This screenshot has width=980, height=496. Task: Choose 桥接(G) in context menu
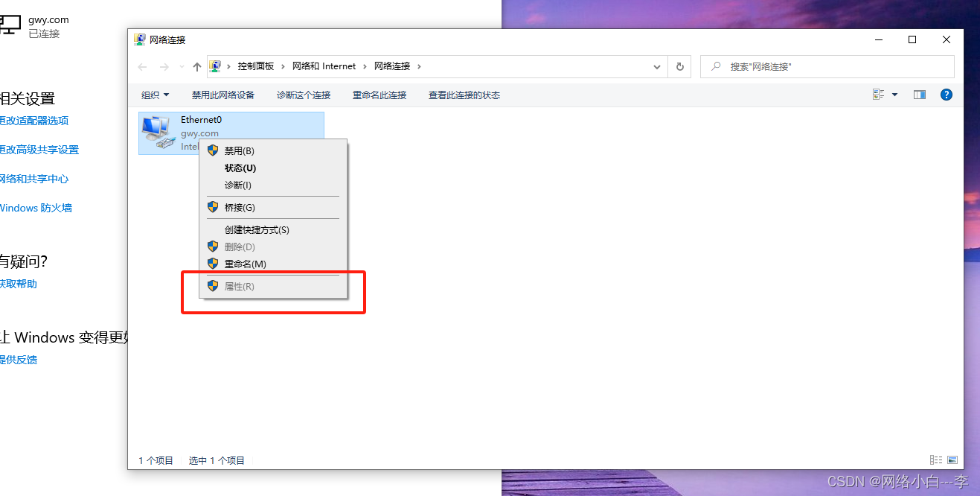click(273, 207)
